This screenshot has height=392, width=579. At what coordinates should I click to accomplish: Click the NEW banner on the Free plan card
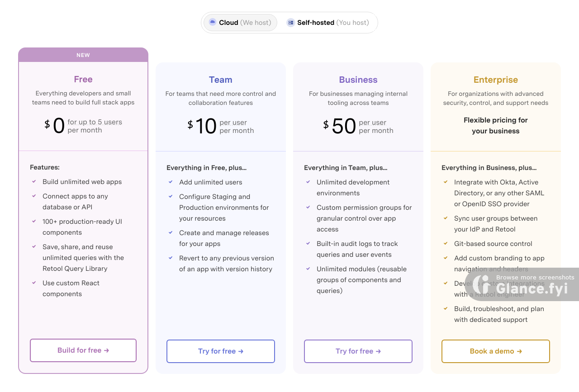83,55
